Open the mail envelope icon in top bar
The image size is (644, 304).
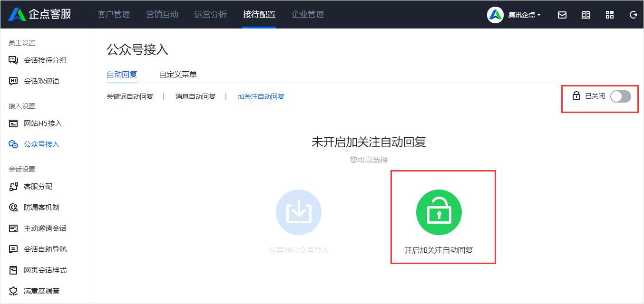[x=562, y=15]
